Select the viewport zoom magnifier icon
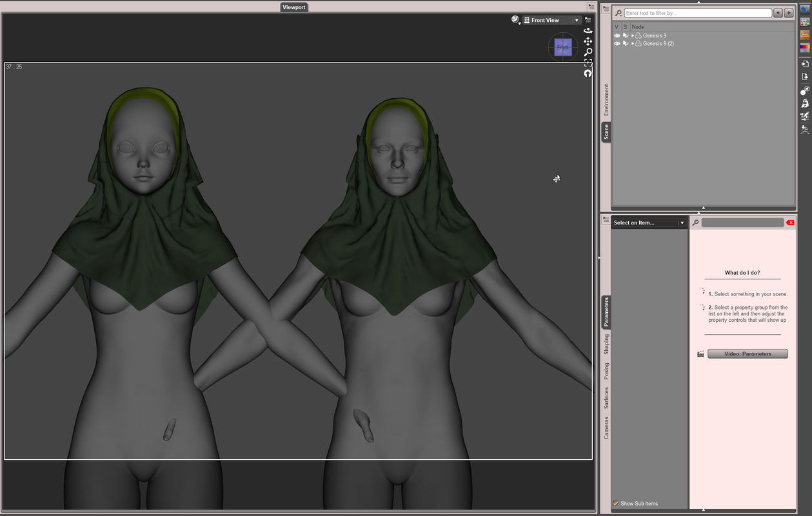 [x=588, y=52]
